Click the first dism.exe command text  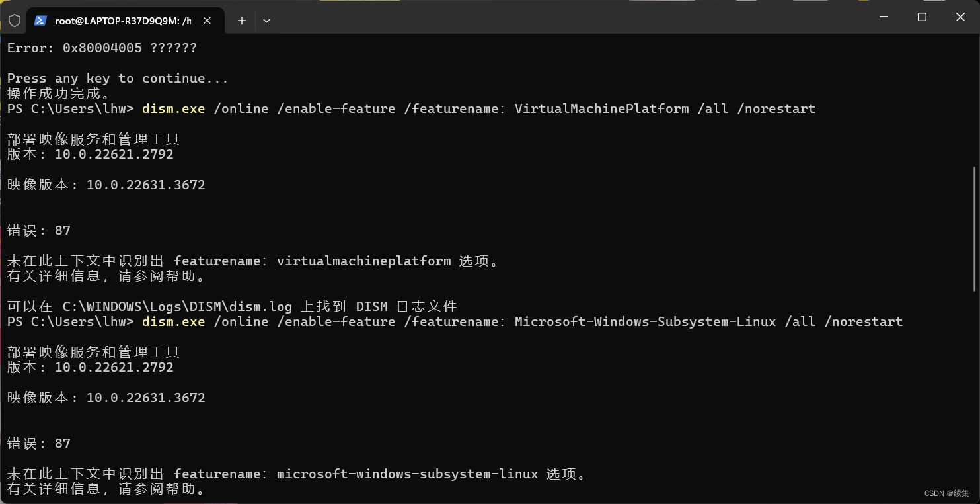pyautogui.click(x=173, y=108)
